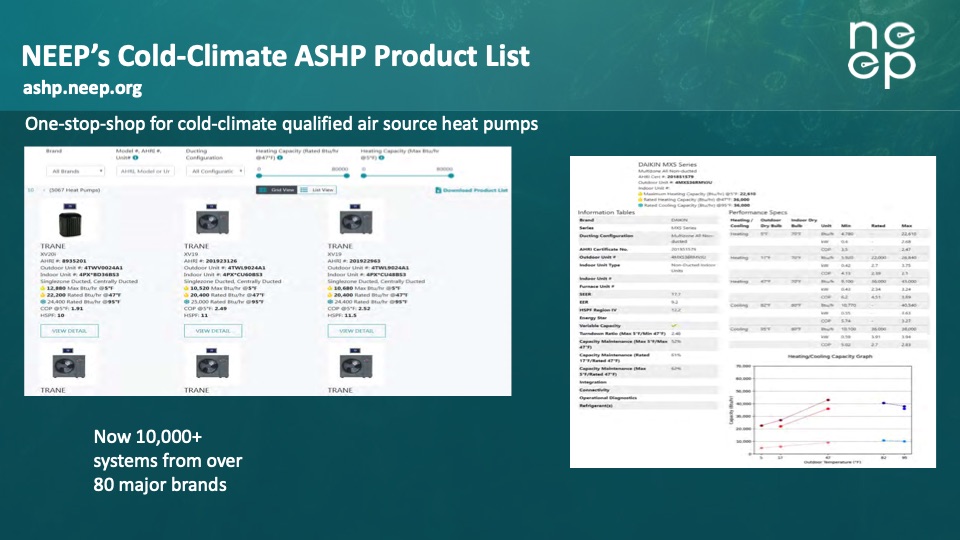Screen dimensions: 960x540
Task: Click minimum handle of Rated @47°F capacity slider
Action: pyautogui.click(x=259, y=176)
